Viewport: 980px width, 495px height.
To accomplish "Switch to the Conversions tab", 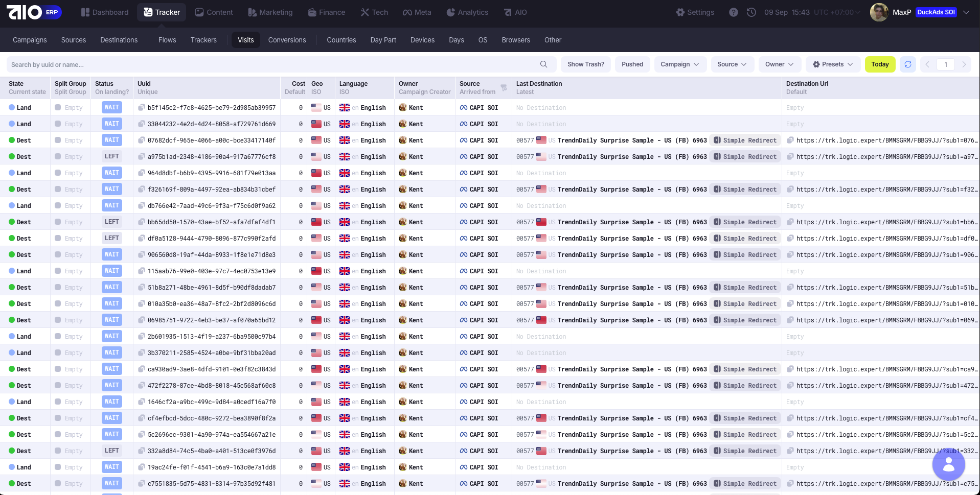I will (287, 40).
